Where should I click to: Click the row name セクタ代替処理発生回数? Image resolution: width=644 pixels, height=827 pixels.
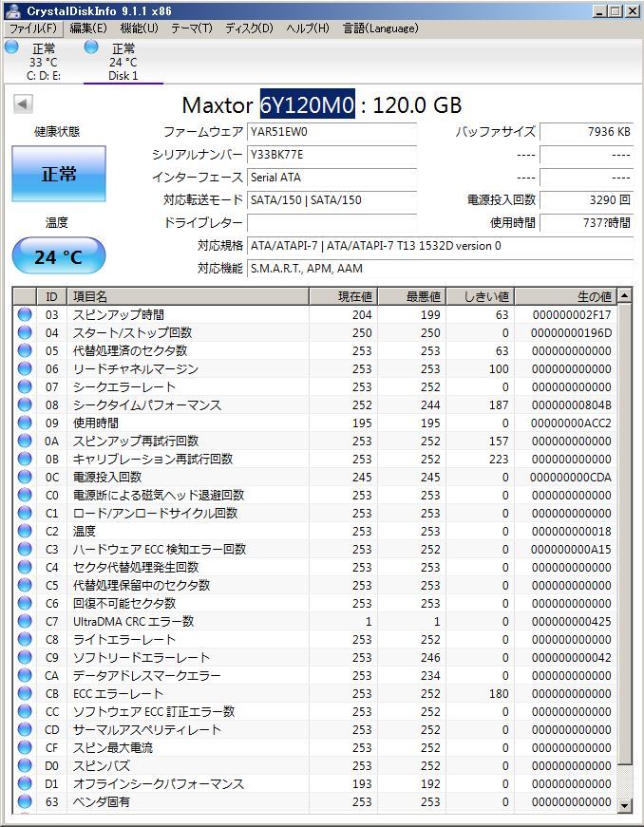[136, 567]
